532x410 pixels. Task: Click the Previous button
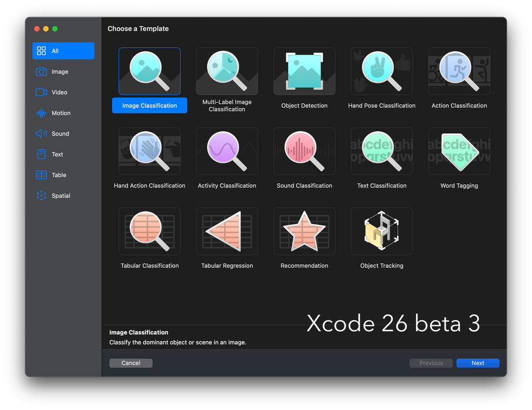tap(431, 363)
